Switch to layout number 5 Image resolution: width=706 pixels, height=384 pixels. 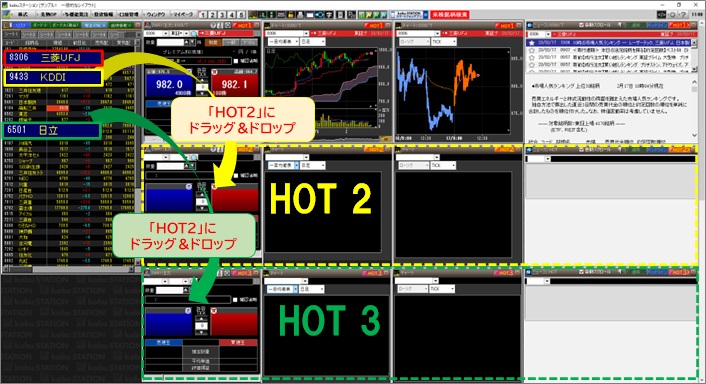point(241,15)
